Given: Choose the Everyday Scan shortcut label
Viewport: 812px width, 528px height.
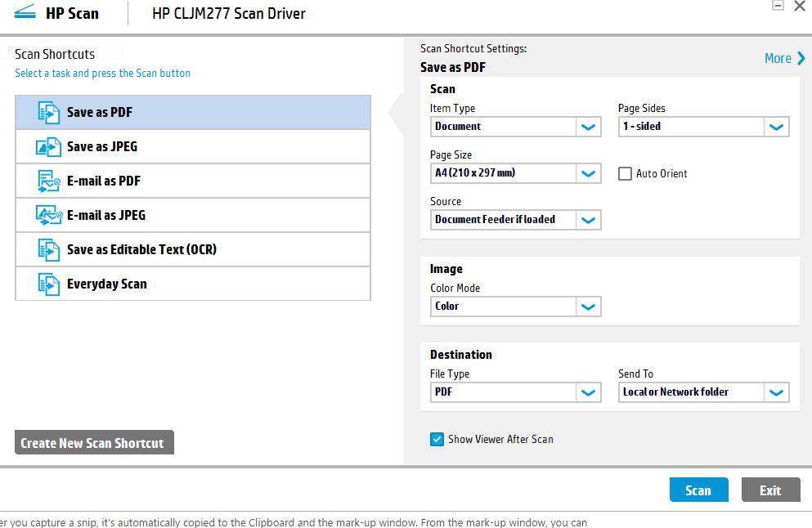Looking at the screenshot, I should [x=107, y=284].
